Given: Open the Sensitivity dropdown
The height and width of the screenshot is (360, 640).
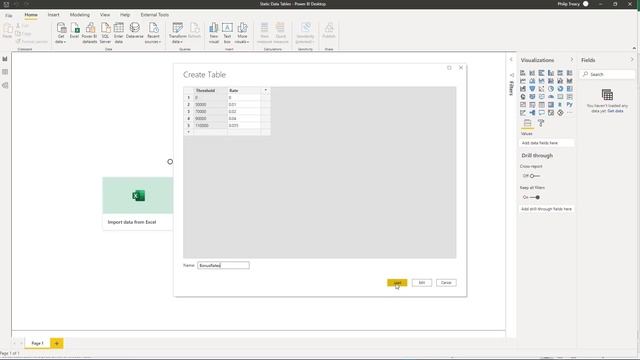Looking at the screenshot, I should [305, 33].
